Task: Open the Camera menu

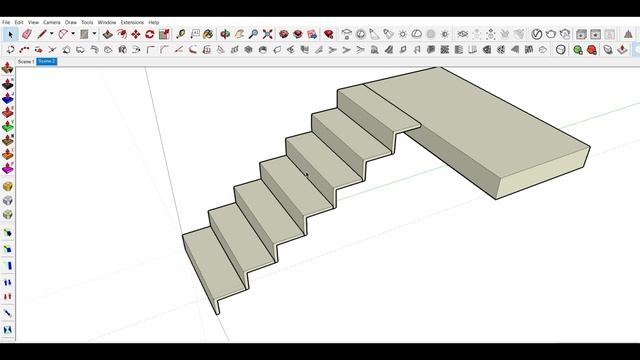Action: pos(51,22)
